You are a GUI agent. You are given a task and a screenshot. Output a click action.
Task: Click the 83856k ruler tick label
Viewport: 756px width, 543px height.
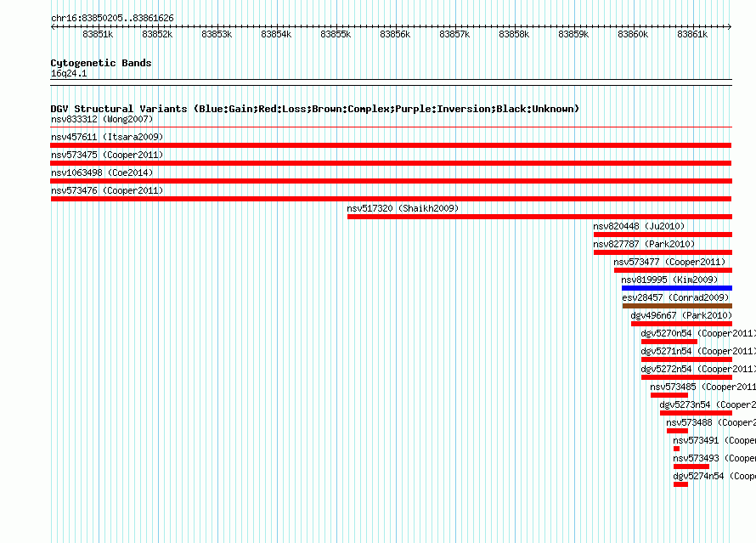point(395,34)
